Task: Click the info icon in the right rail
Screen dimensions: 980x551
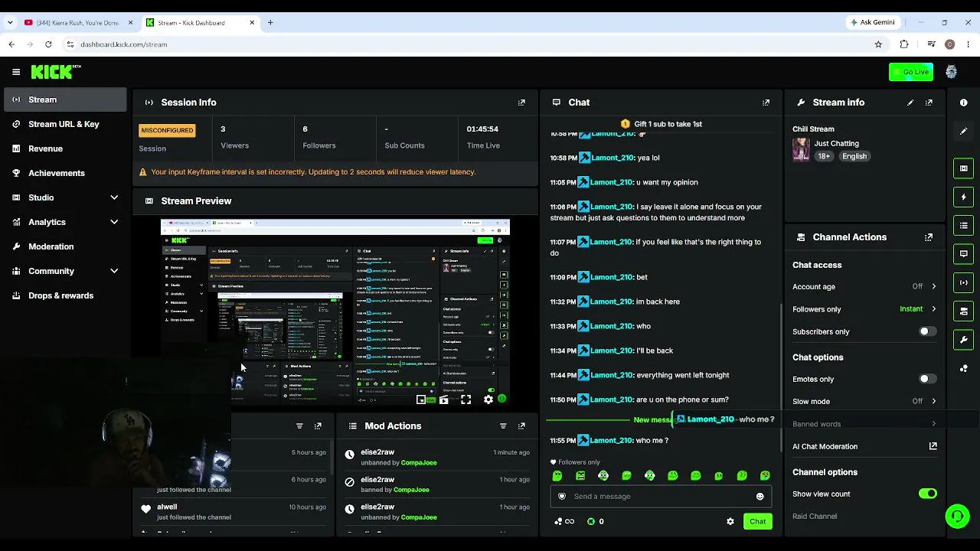Action: 963,103
